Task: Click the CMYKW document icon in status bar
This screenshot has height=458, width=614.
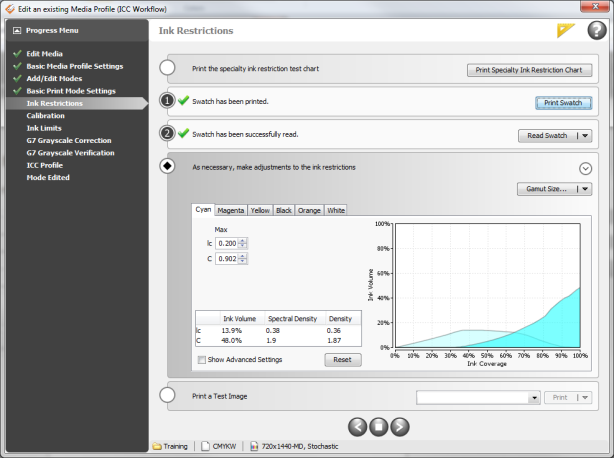Action: (205, 447)
